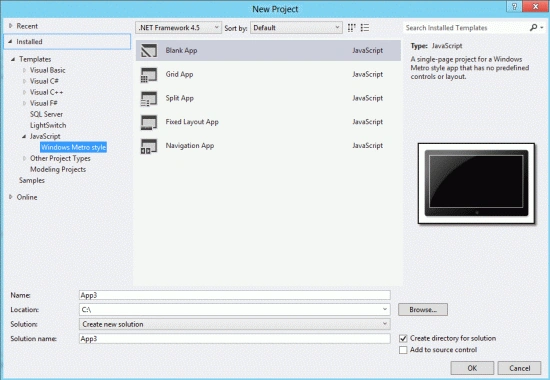Select SQL Server in templates tree
The image size is (550, 380).
click(x=46, y=114)
